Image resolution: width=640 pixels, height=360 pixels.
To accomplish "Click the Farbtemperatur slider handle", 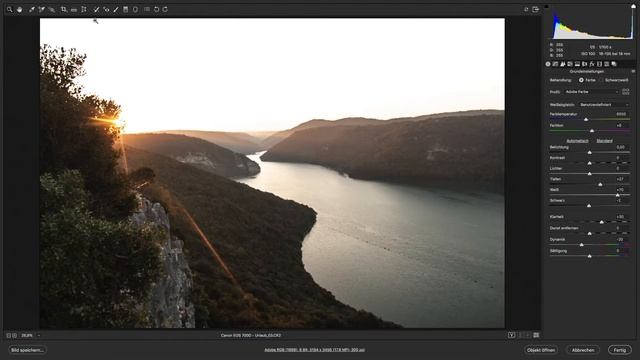I will pyautogui.click(x=586, y=120).
